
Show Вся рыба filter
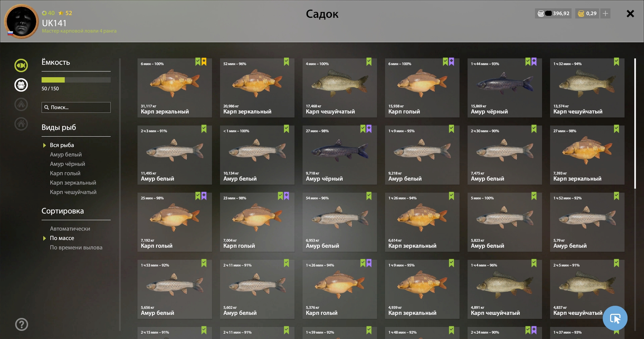coord(62,145)
